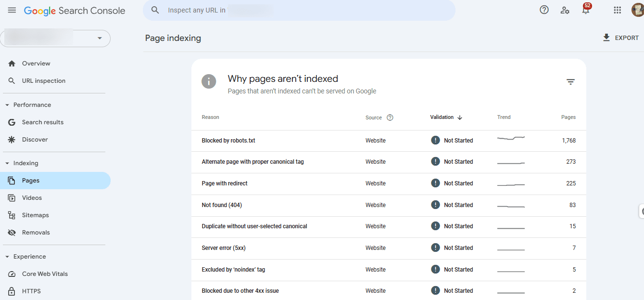Open the main hamburger menu
Screen dimensions: 644x300
pyautogui.click(x=12, y=10)
